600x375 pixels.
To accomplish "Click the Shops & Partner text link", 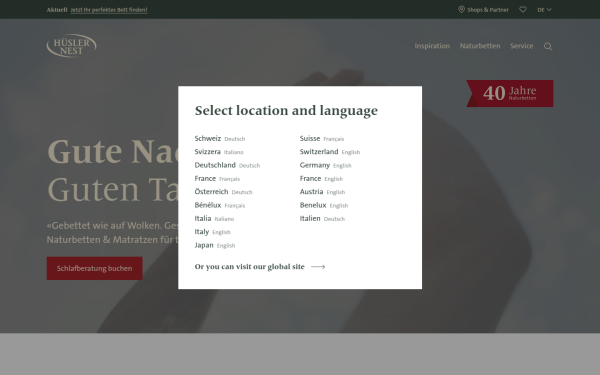I will 488,10.
